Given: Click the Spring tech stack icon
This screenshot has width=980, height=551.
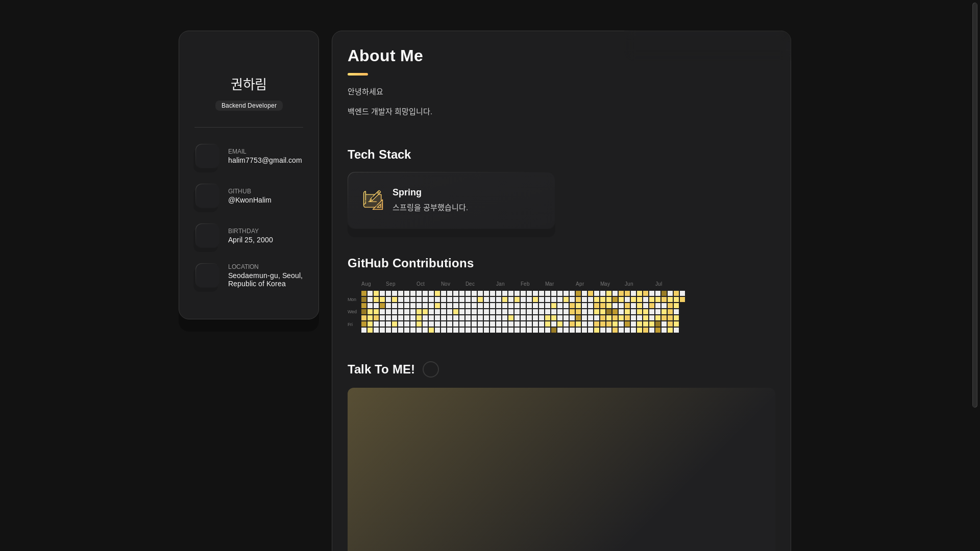Looking at the screenshot, I should [373, 200].
